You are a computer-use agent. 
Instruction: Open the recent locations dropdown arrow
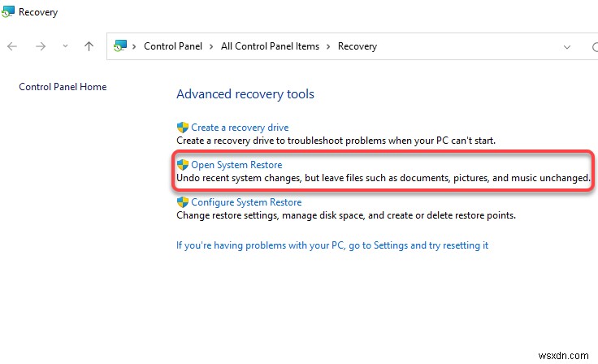coord(65,46)
